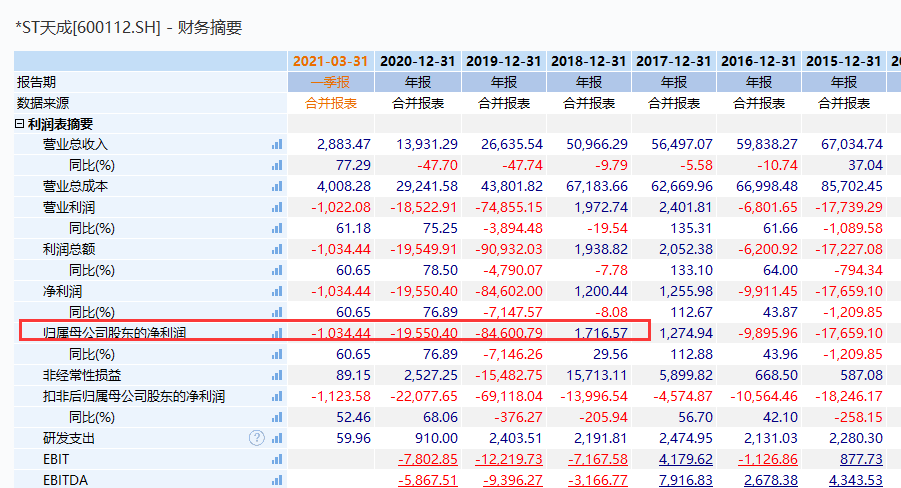Click the orange 合并报表 cell for 2021-03-31
901x488 pixels.
pos(330,103)
